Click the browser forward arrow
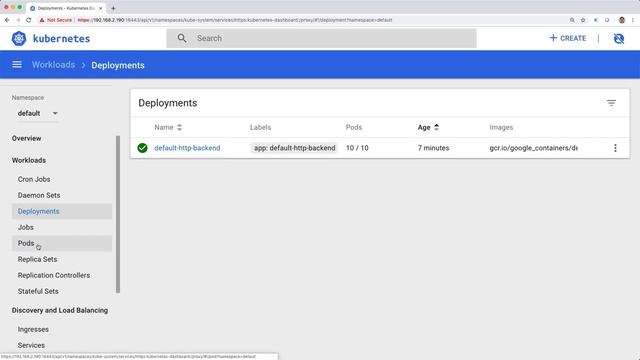640x360 pixels. click(x=18, y=20)
